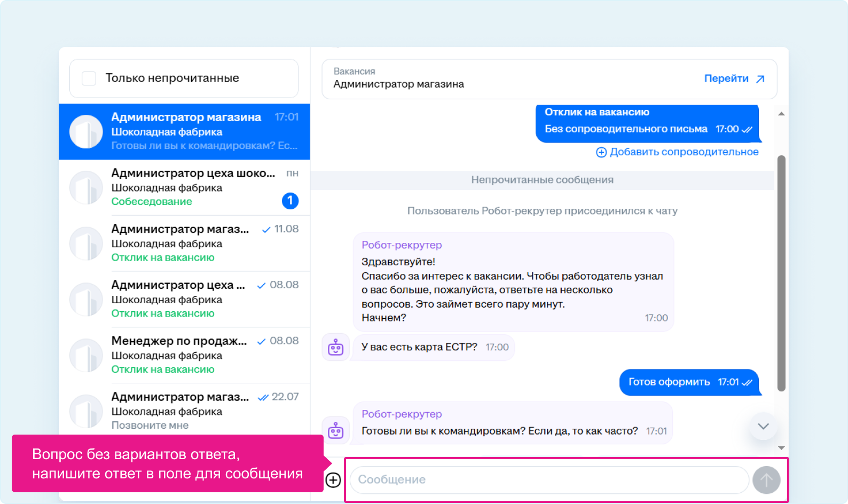Click the unread badge showing 1
Screen dimensions: 848x504
290,201
